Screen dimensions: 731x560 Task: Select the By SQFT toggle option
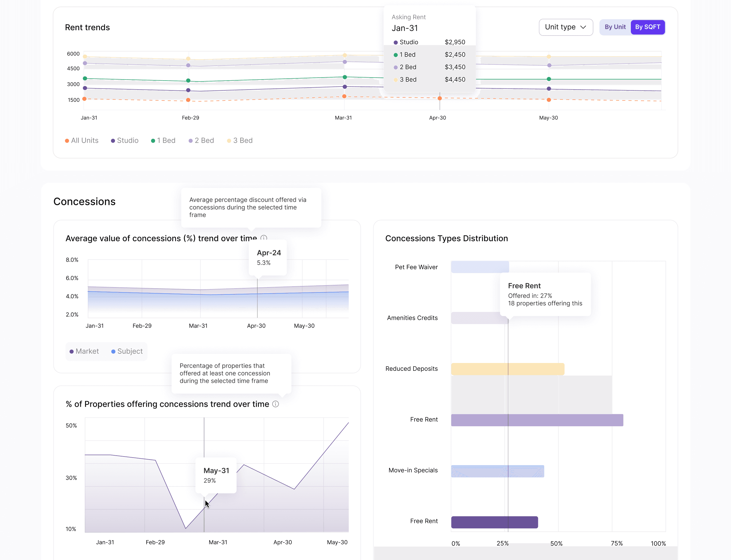click(647, 27)
